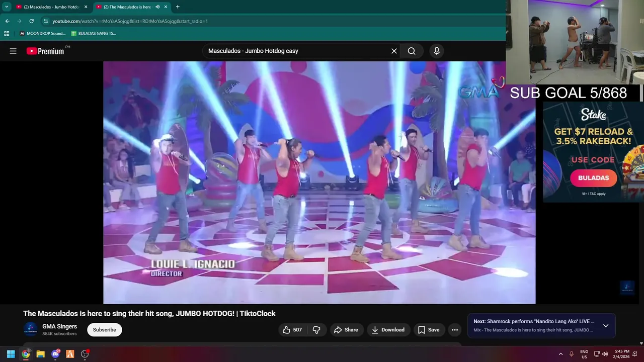
Task: Start voice search with microphone icon
Action: [437, 51]
